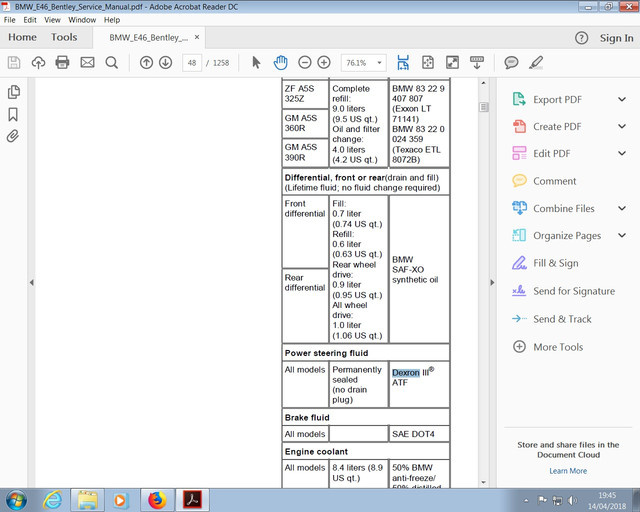Activate the Selection arrow tool

coord(256,62)
